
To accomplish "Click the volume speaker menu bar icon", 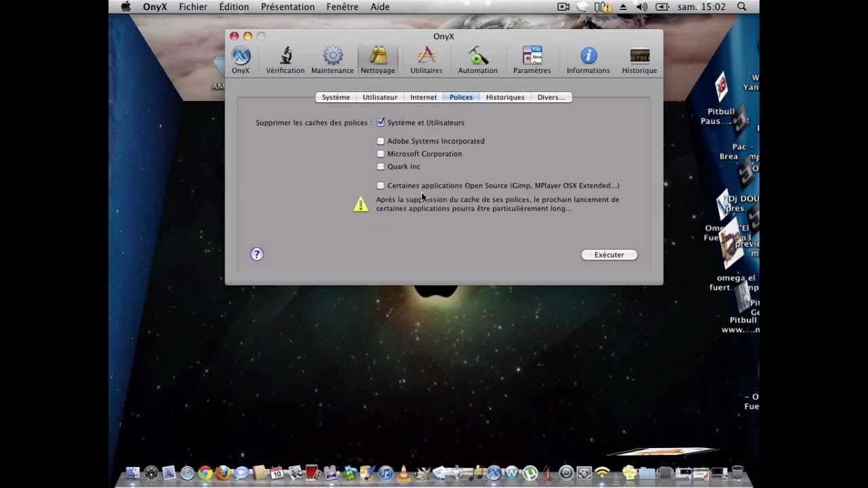I will (x=642, y=7).
